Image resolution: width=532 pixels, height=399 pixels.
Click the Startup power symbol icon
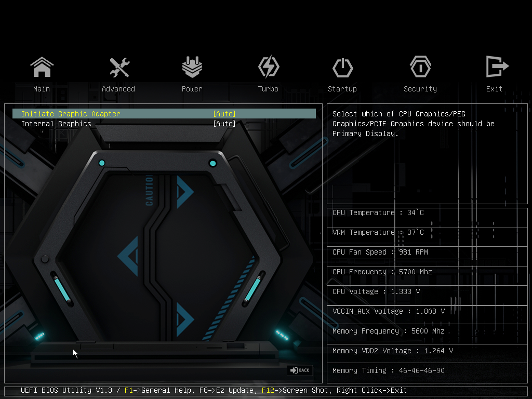343,68
